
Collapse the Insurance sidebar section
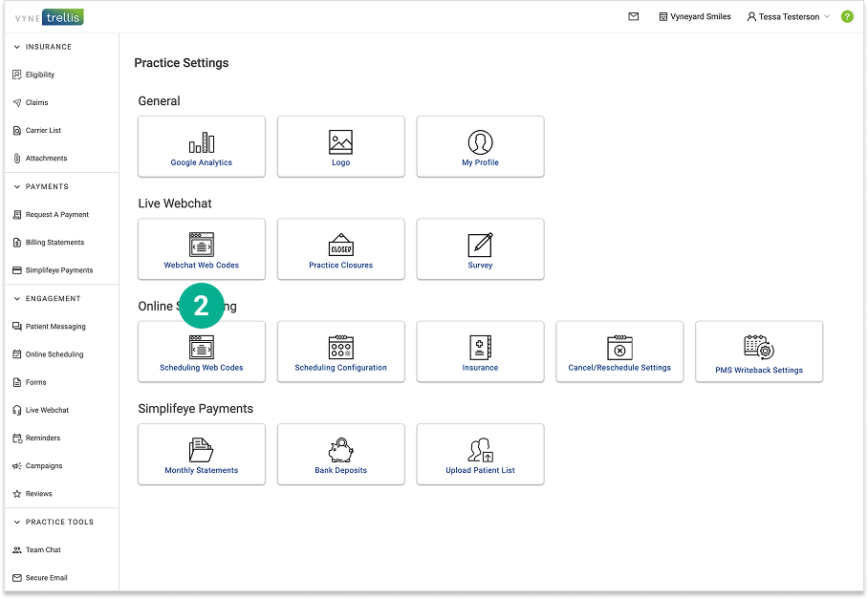click(x=17, y=47)
